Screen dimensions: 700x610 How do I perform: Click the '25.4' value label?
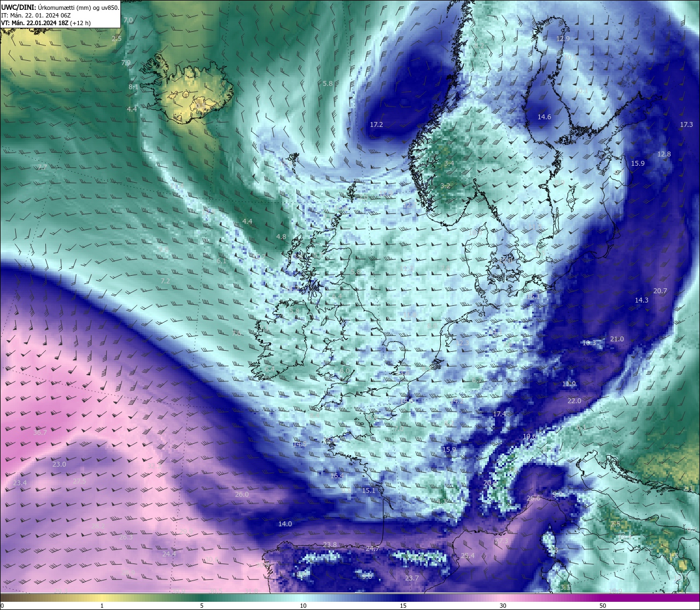pyautogui.click(x=468, y=556)
